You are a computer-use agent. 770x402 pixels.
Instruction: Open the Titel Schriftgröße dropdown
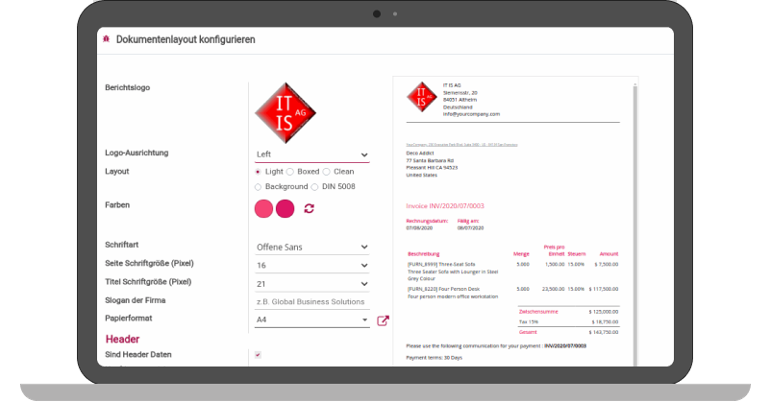tap(311, 284)
